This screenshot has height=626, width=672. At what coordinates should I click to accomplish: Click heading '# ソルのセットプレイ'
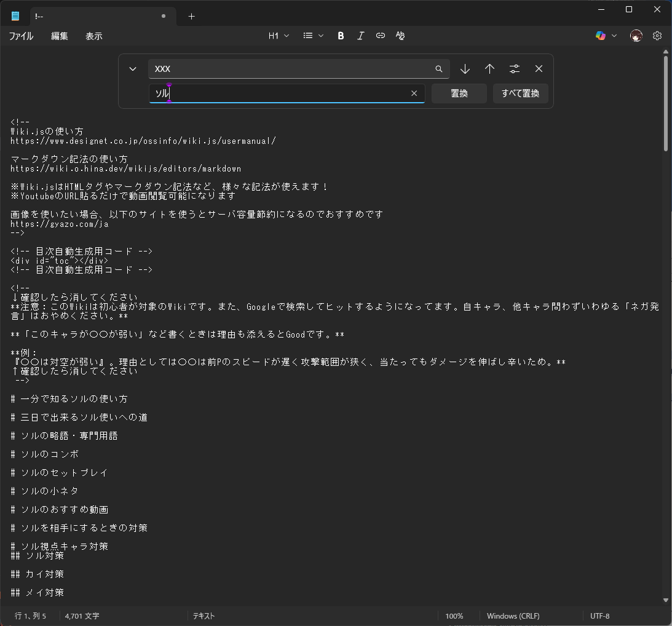click(59, 473)
